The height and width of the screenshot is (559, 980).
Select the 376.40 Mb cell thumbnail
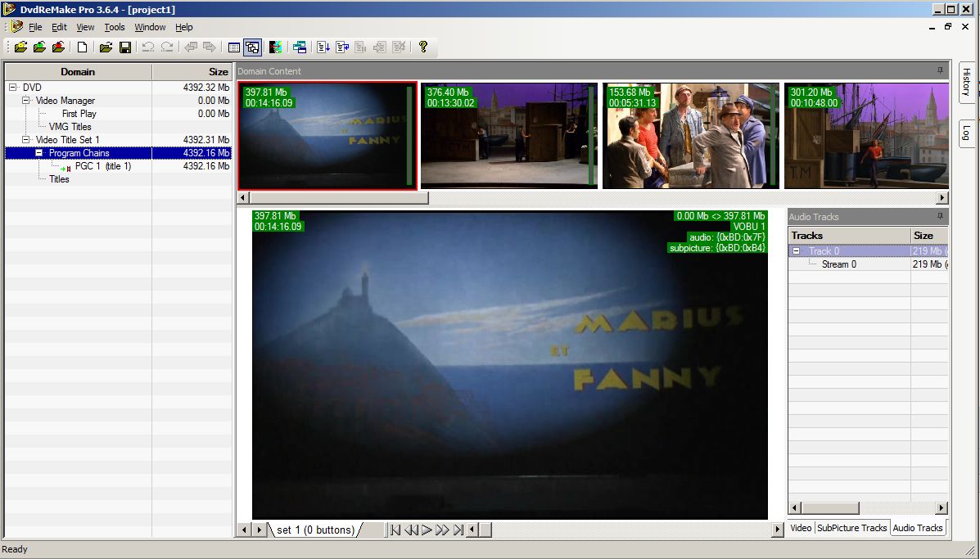click(508, 135)
